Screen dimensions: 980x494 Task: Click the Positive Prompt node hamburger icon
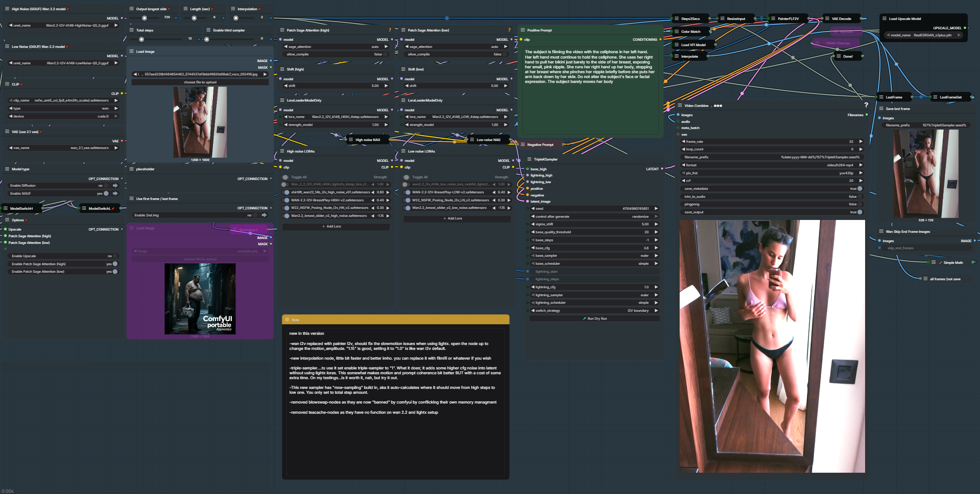523,30
